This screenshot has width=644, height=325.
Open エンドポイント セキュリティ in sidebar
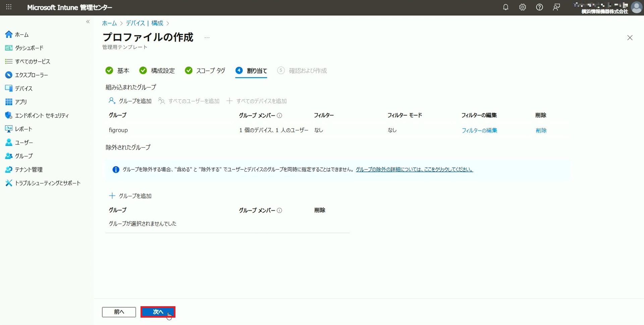coord(42,115)
